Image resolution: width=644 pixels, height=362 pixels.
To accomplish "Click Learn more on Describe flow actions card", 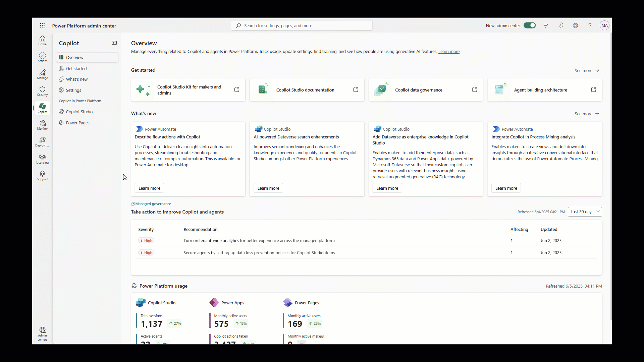I will [149, 188].
